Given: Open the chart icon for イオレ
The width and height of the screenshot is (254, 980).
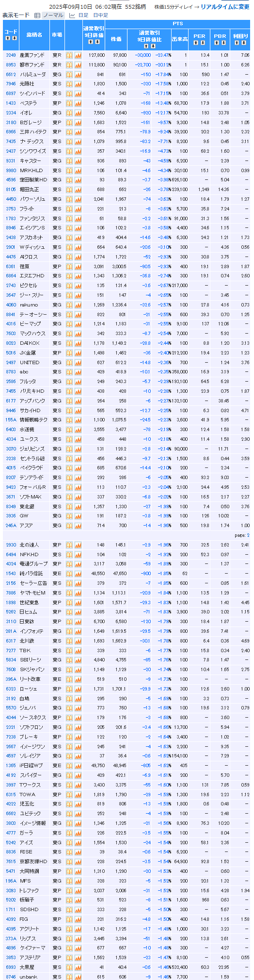Looking at the screenshot, I should 78,112.
